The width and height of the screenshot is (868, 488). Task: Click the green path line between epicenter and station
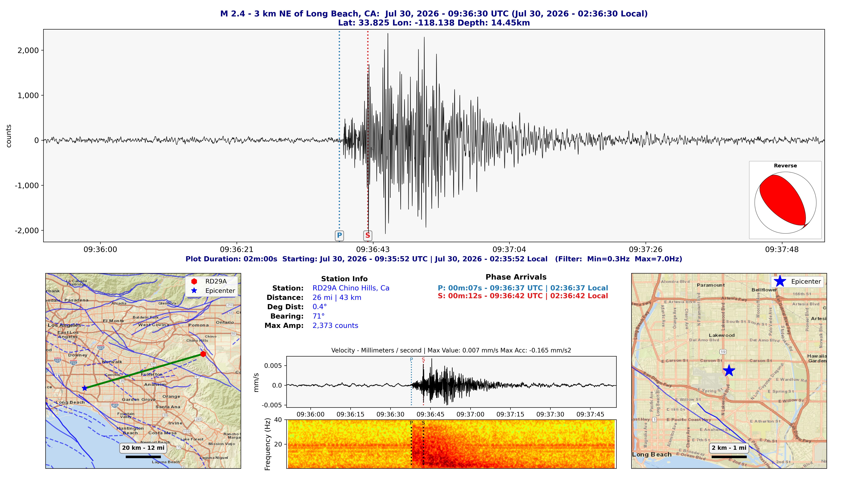[x=144, y=371]
